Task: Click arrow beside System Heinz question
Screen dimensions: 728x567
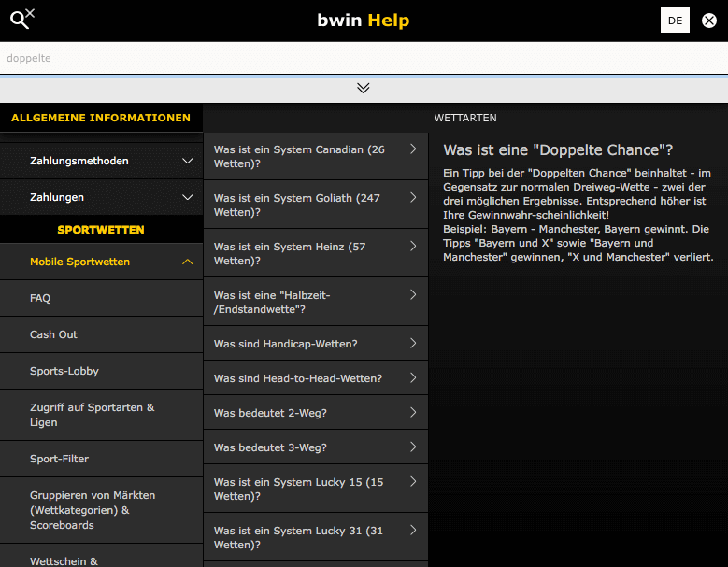Action: (x=413, y=246)
